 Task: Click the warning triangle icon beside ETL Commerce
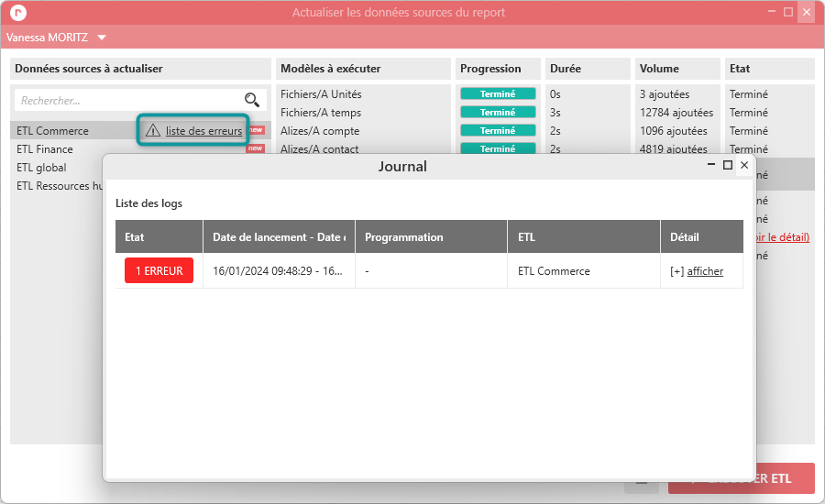point(153,131)
